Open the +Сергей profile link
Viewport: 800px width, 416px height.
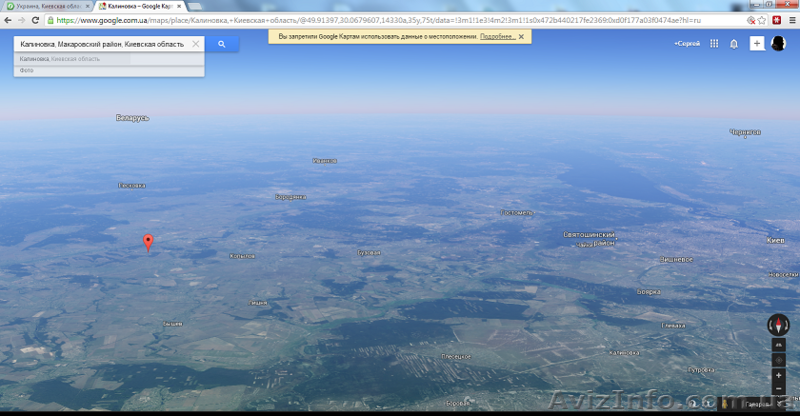[687, 44]
